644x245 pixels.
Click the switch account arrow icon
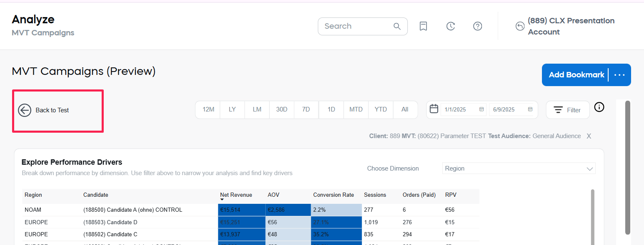(x=520, y=26)
